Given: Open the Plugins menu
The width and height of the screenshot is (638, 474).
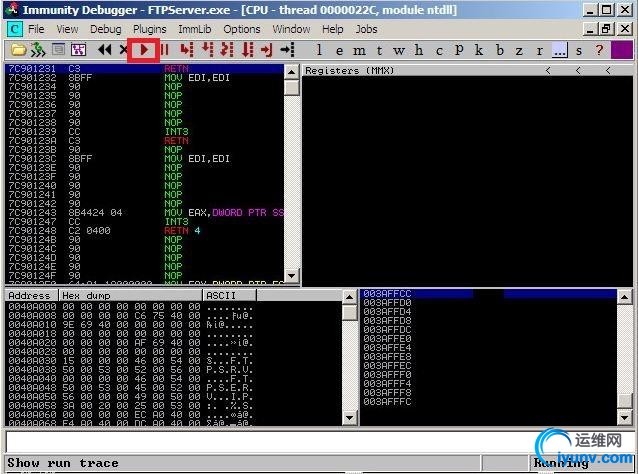Looking at the screenshot, I should 150,29.
